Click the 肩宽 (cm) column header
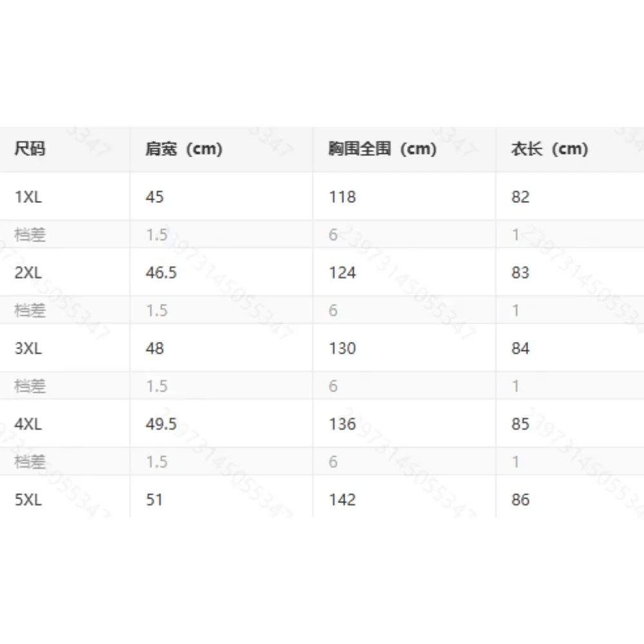This screenshot has height=644, width=644. pyautogui.click(x=184, y=149)
